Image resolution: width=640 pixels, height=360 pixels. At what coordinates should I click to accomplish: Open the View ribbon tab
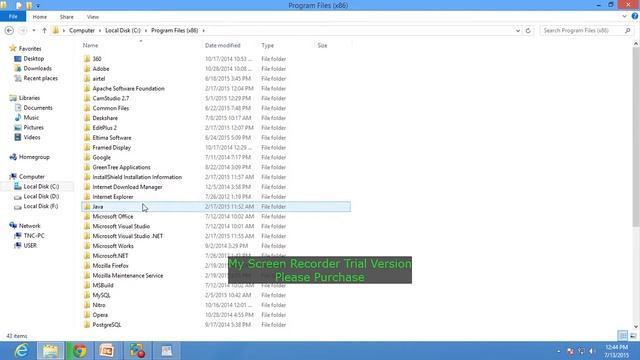pyautogui.click(x=93, y=17)
